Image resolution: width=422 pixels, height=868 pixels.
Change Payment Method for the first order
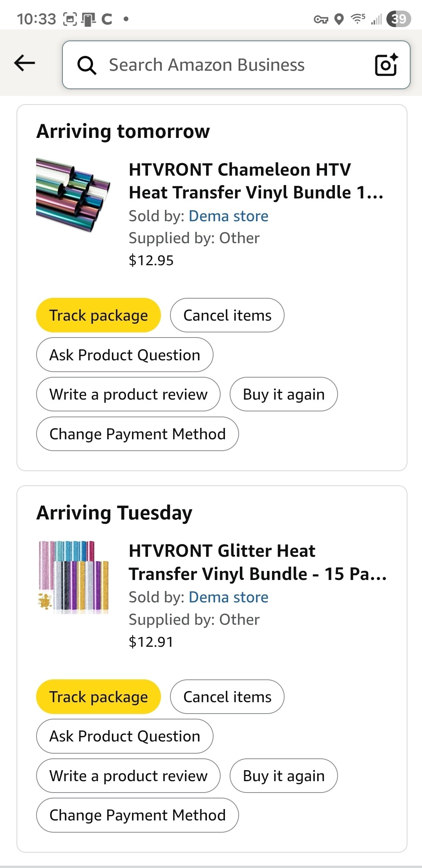point(137,434)
